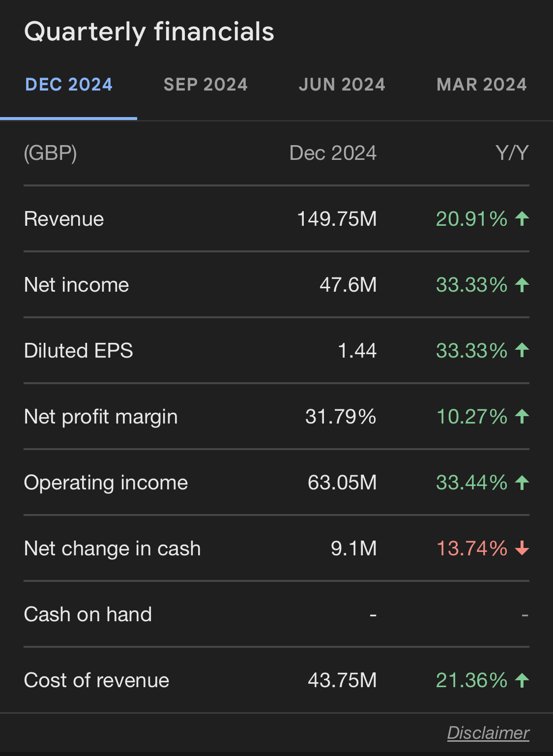The image size is (553, 756).
Task: Select the up arrow beside Diluted EPS change
Action: pyautogui.click(x=522, y=351)
